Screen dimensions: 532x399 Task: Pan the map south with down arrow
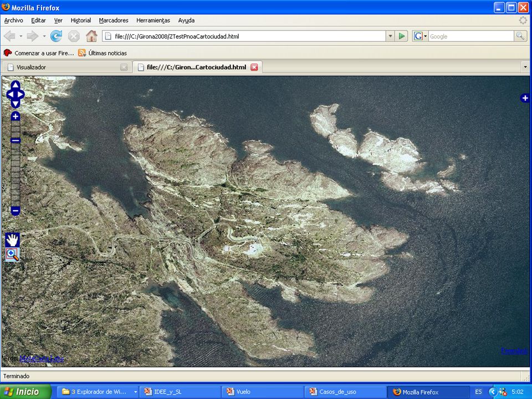tap(16, 104)
